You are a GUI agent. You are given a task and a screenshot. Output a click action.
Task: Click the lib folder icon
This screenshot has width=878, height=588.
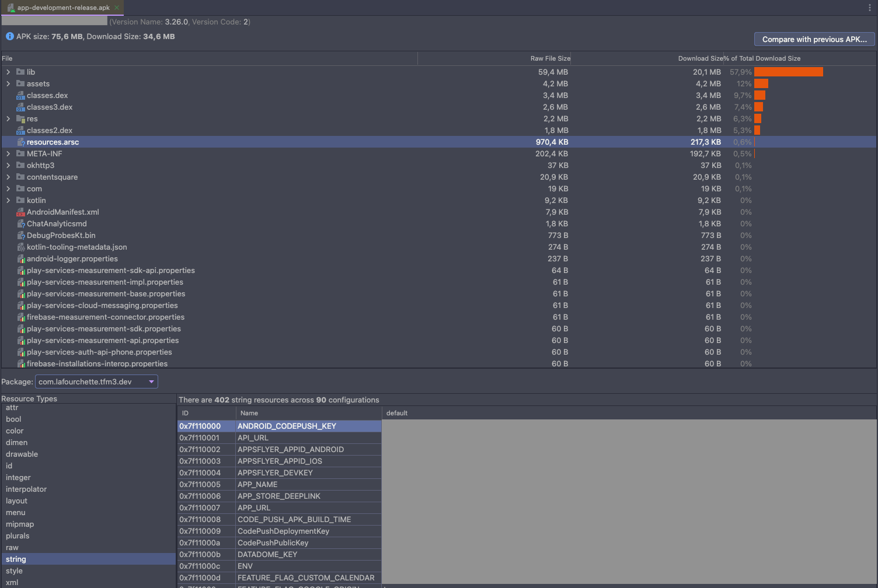(20, 72)
